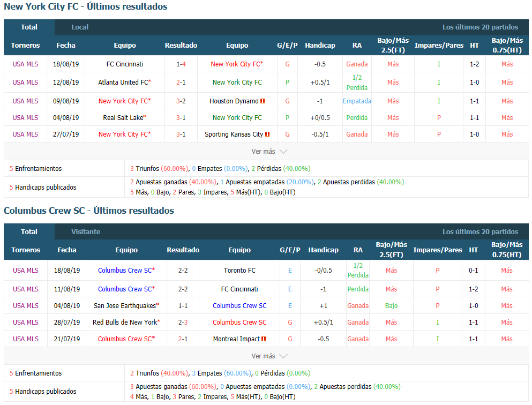Click handicap "+0/0.5" in the Real Salt Lake row
Image resolution: width=532 pixels, height=405 pixels.
click(x=320, y=118)
